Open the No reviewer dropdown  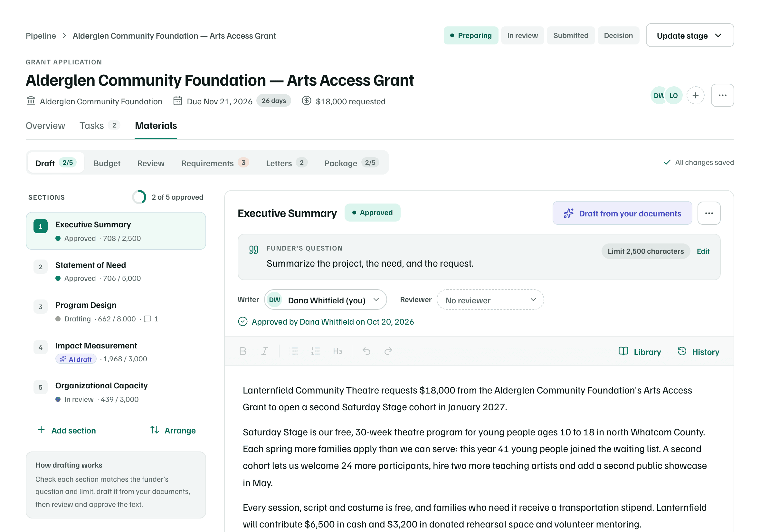click(x=490, y=299)
